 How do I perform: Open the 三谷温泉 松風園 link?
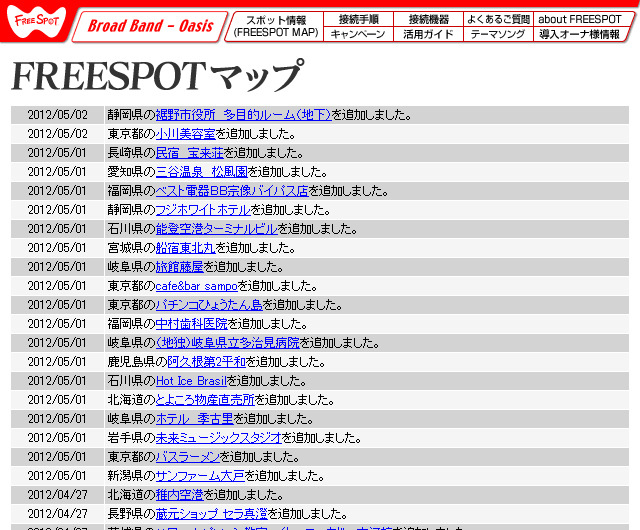202,172
